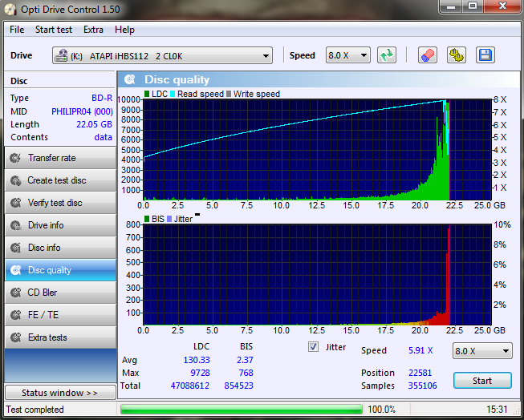Image resolution: width=524 pixels, height=420 pixels.
Task: Click the LDC Max value 9728
Action: (x=200, y=373)
